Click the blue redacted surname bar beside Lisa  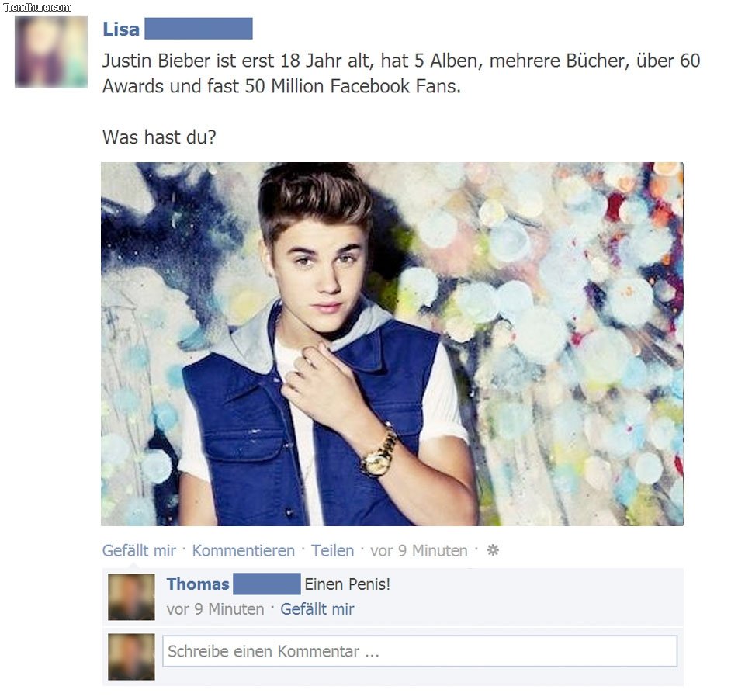click(x=199, y=29)
